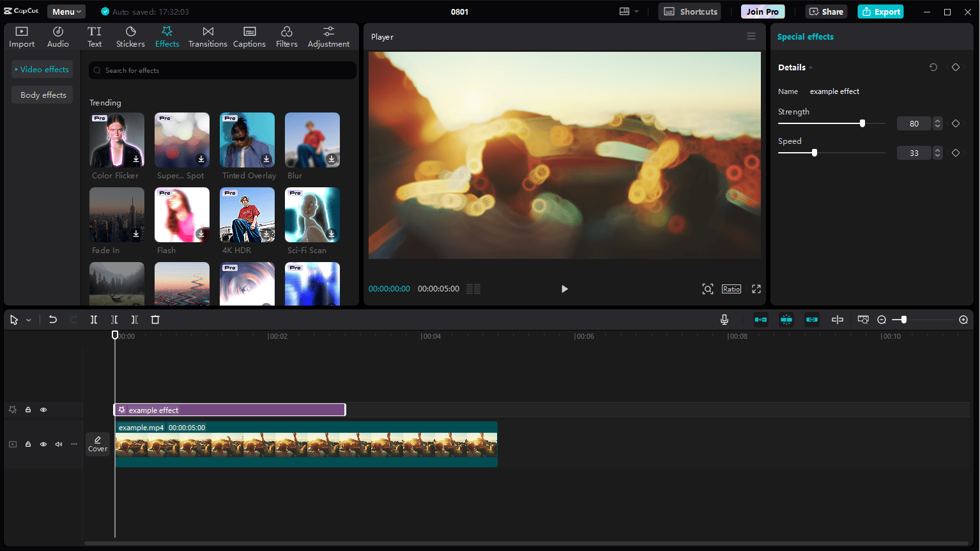The image size is (980, 551).
Task: Add Strength keyframe diamond
Action: pyautogui.click(x=956, y=123)
